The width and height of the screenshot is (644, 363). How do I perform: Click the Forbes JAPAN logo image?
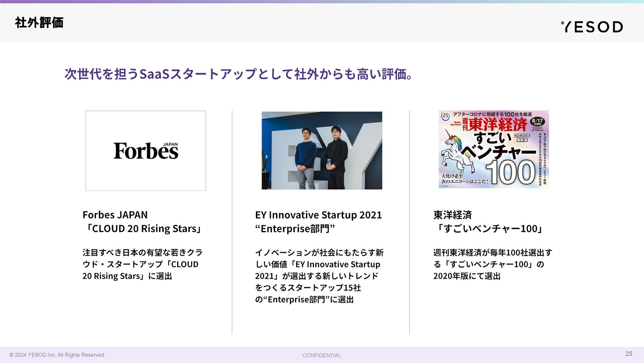[x=146, y=151]
